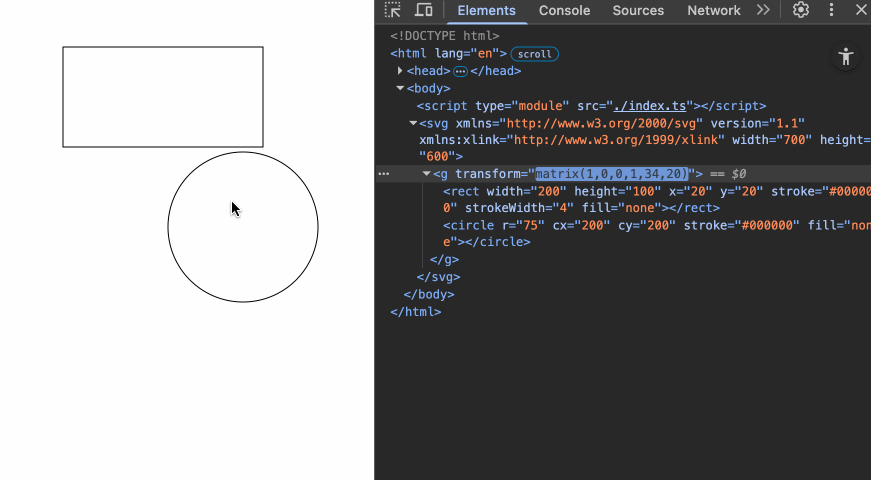Click the xmlns:xlink URL attribute value
This screenshot has width=871, height=480.
pyautogui.click(x=615, y=140)
